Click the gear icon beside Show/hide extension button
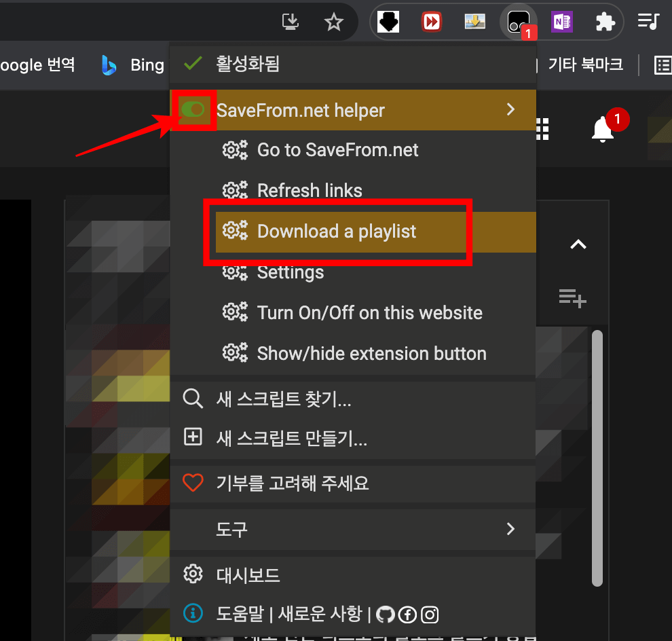This screenshot has height=641, width=672. pos(235,354)
